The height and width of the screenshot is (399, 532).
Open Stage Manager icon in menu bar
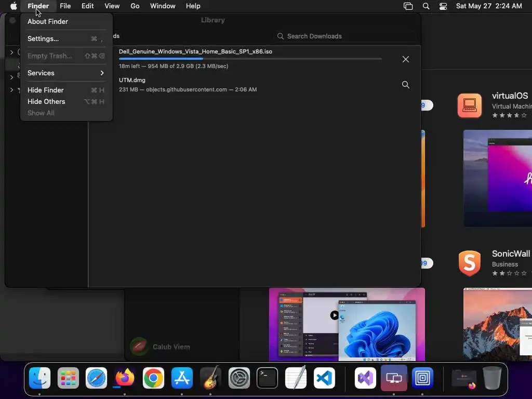408,6
